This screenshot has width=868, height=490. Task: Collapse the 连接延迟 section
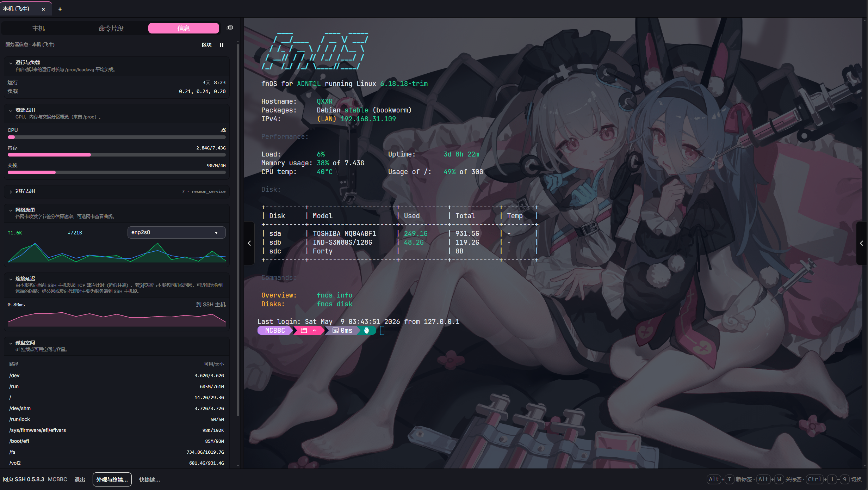click(11, 279)
